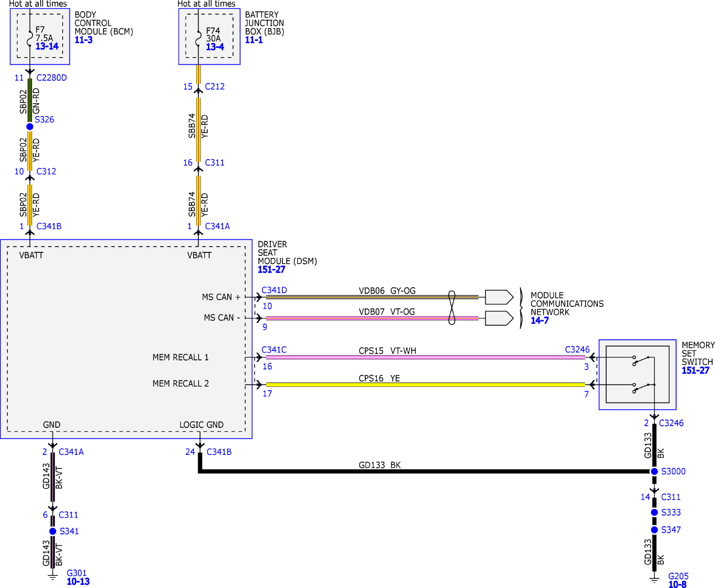Image resolution: width=715 pixels, height=588 pixels.
Task: Click the upper memory set switch contact
Action: 641,361
